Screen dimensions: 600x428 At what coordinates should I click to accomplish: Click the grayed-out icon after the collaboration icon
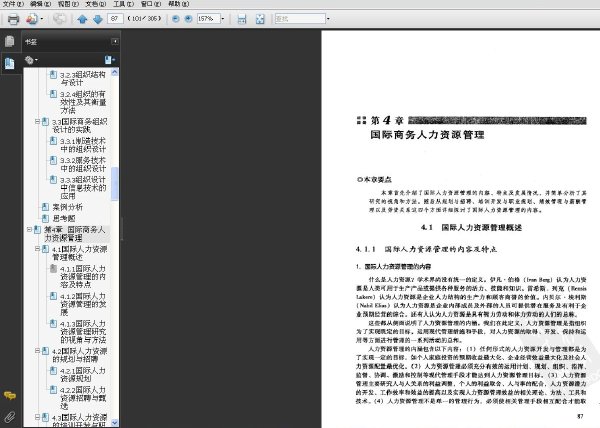[x=59, y=19]
